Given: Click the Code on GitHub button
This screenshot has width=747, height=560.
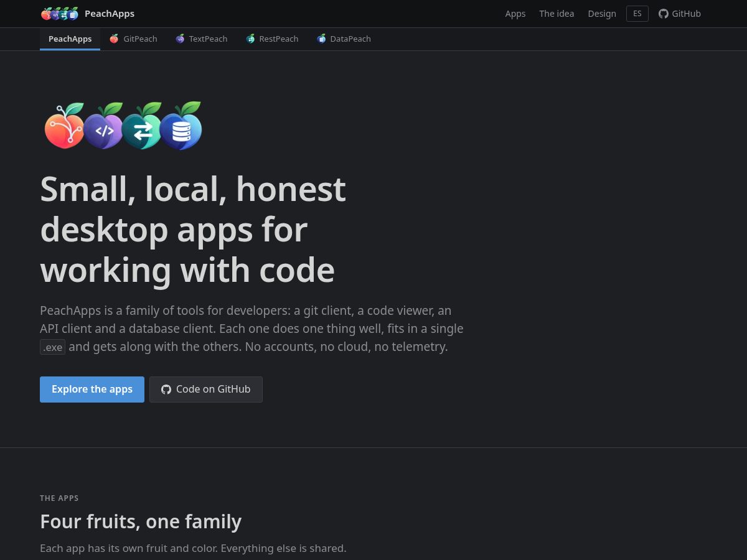Looking at the screenshot, I should pos(206,390).
